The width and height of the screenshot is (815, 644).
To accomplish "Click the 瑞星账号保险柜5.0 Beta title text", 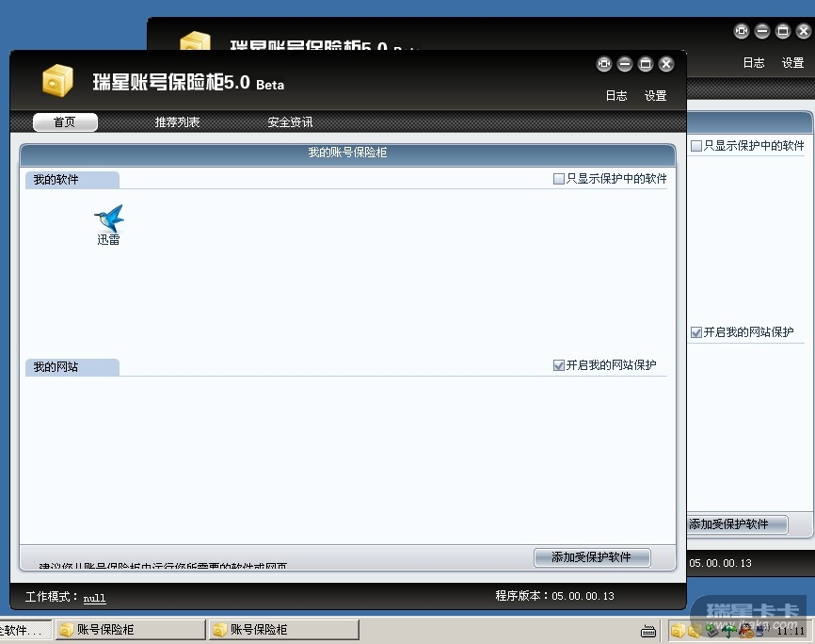I will [188, 82].
